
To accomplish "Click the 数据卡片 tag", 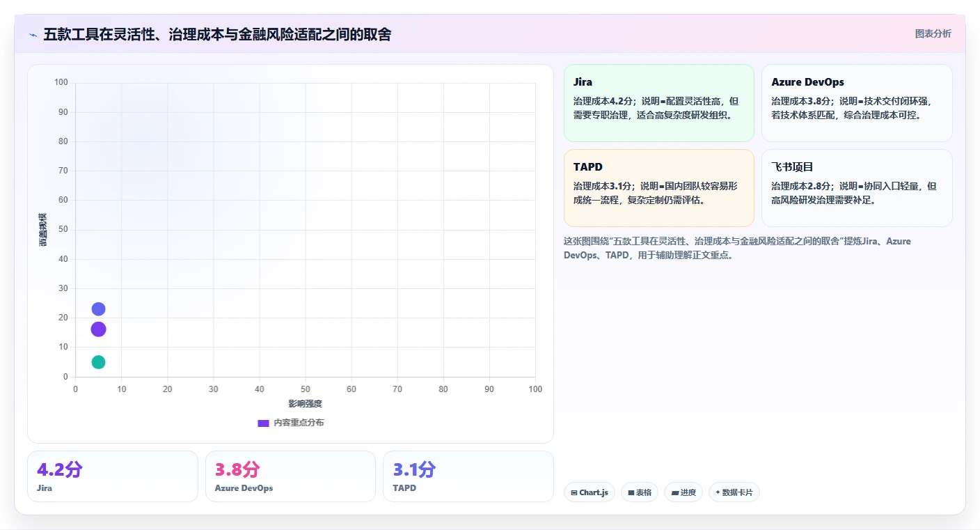I will pos(734,492).
